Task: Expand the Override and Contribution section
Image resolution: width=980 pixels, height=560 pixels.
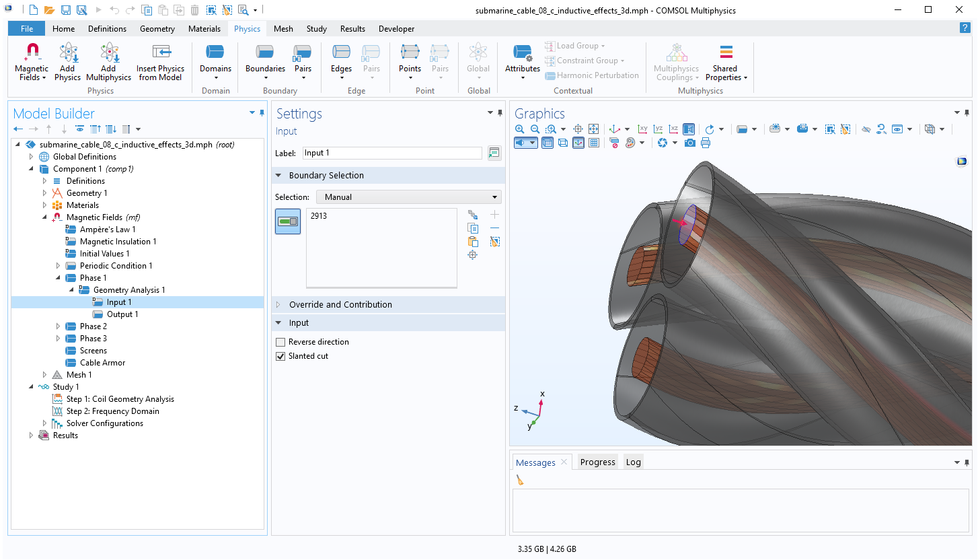Action: (x=340, y=305)
